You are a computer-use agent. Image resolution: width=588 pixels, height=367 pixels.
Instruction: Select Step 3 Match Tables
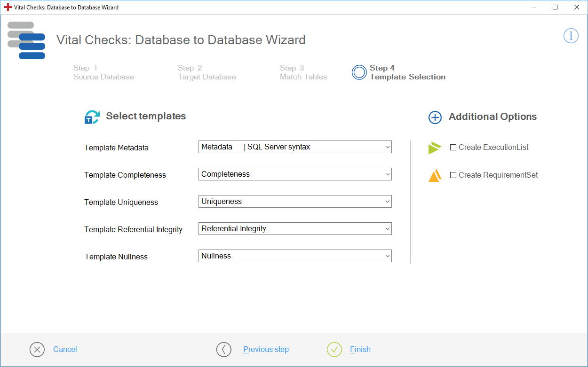[x=303, y=72]
